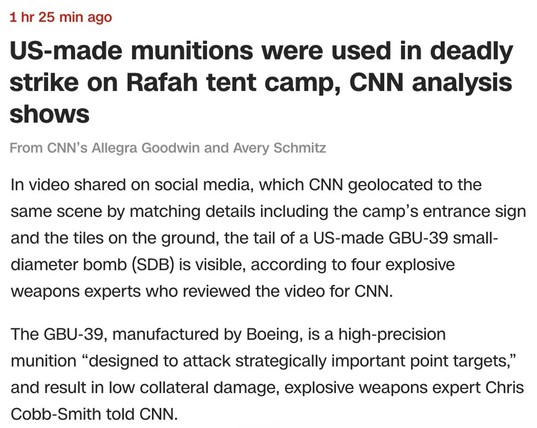This screenshot has height=428, width=537.
Task: Click the '1 hr 25 min ago' timestamp
Action: [61, 17]
